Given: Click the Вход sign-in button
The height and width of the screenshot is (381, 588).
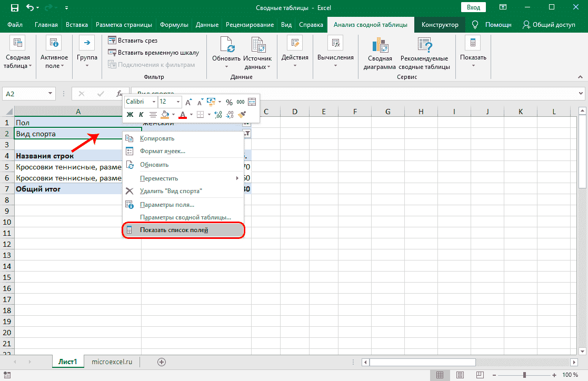Looking at the screenshot, I should [x=474, y=7].
